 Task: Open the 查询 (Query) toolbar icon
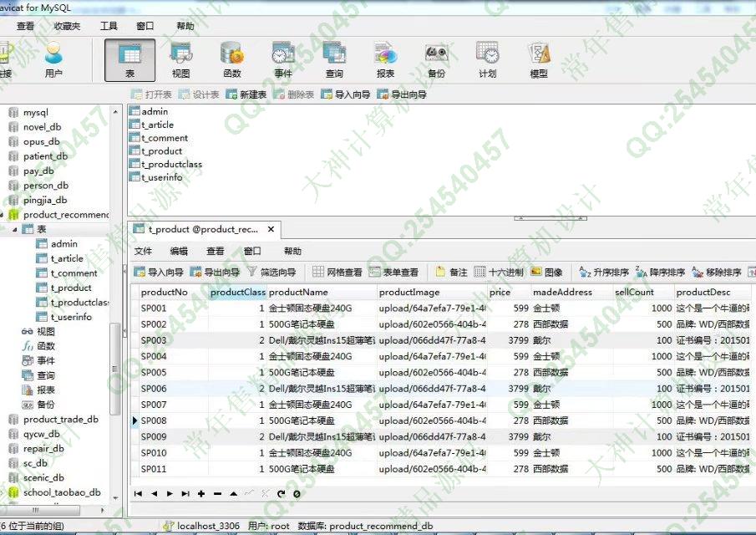(334, 60)
